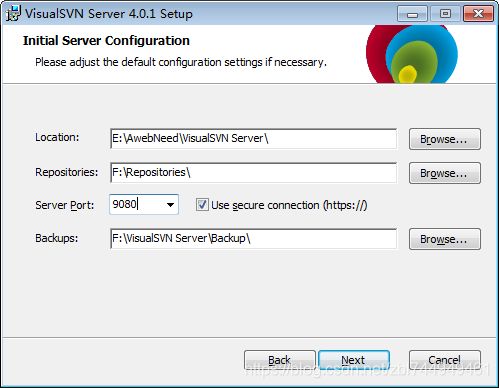The width and height of the screenshot is (499, 388).
Task: Toggle the Use secure connection checkbox
Action: pos(202,204)
